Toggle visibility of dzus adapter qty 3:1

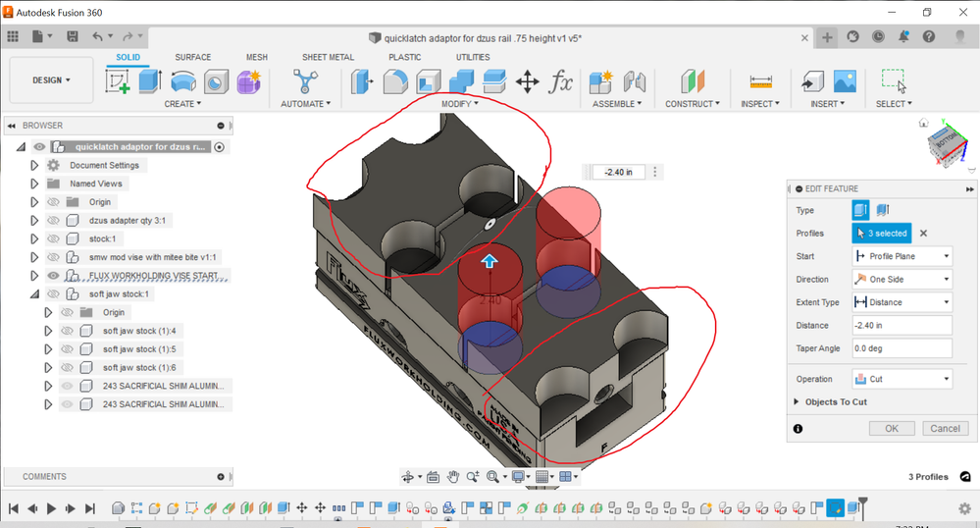[54, 220]
